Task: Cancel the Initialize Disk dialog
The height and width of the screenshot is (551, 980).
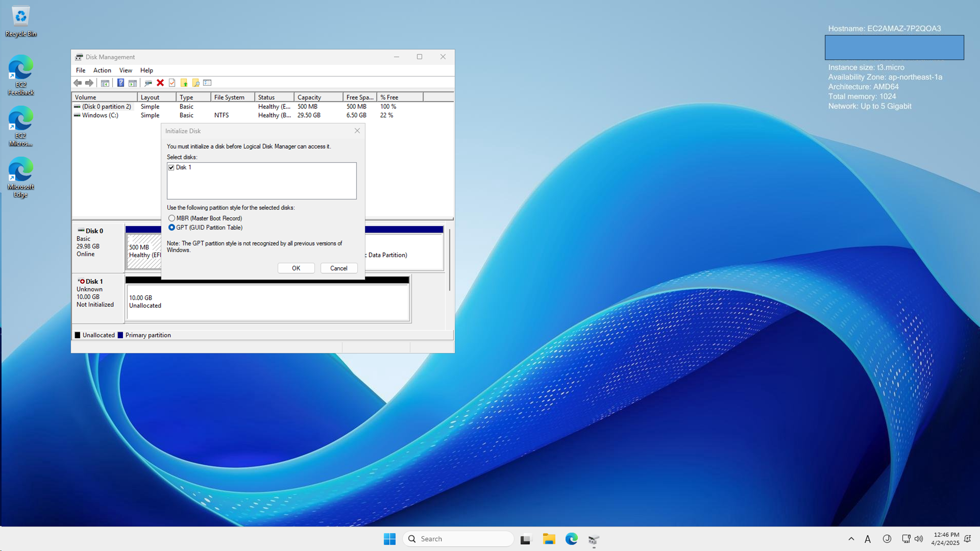Action: (338, 268)
